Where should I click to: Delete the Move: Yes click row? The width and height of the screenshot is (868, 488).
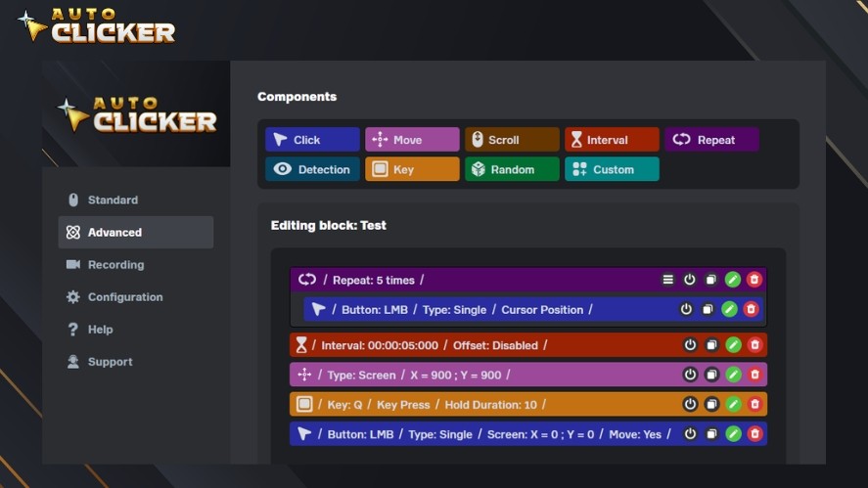click(754, 434)
